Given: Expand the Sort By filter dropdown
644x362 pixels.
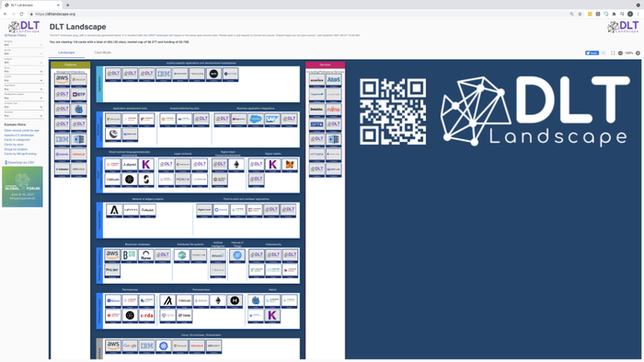Looking at the screenshot, I should pyautogui.click(x=23, y=53).
